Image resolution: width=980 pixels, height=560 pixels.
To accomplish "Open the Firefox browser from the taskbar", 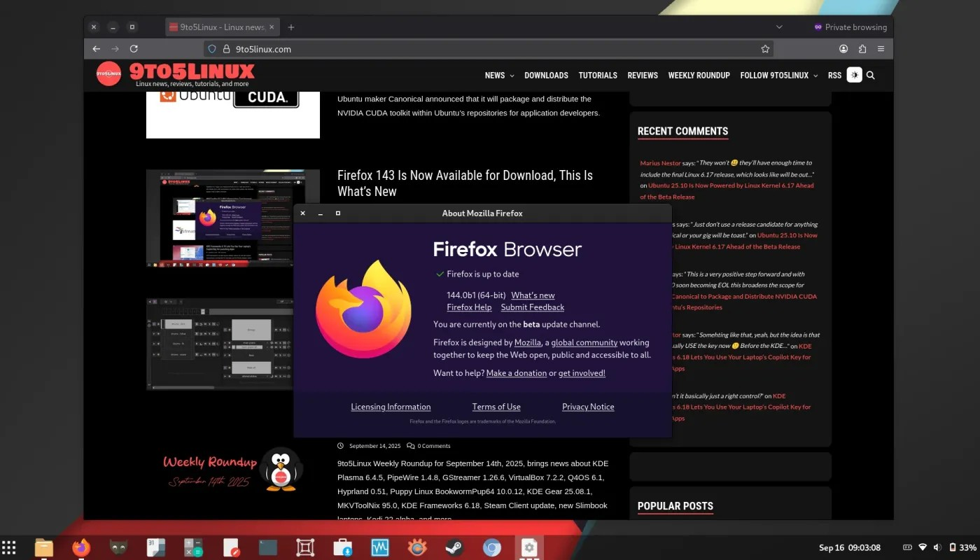I will (80, 547).
